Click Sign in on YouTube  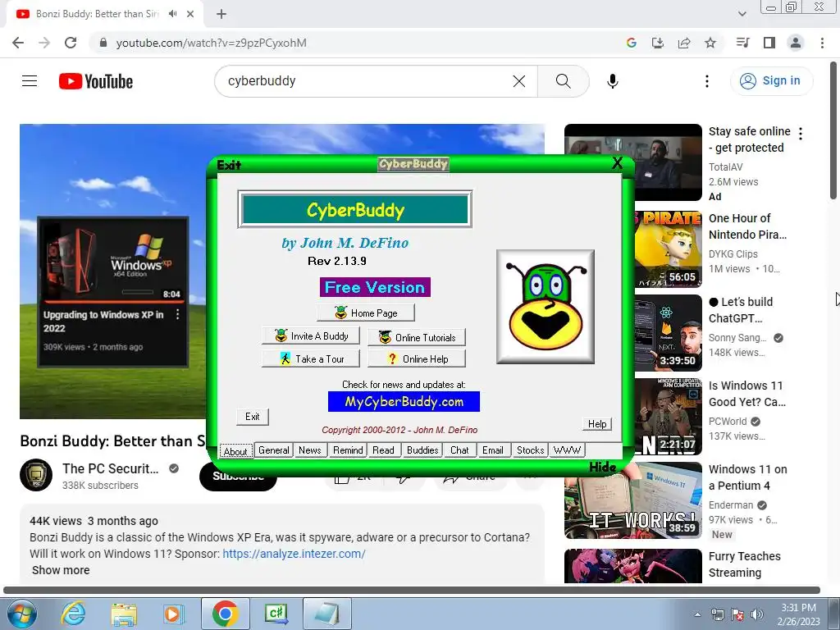(771, 81)
